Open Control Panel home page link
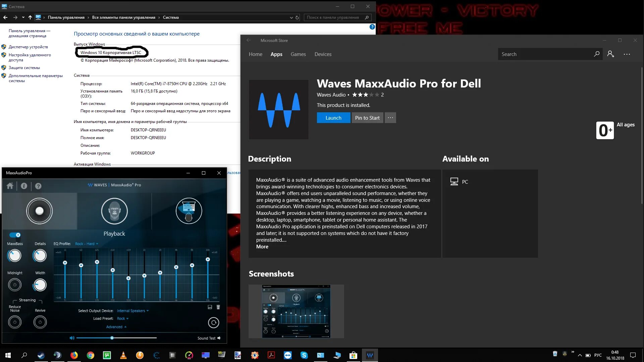 point(30,33)
